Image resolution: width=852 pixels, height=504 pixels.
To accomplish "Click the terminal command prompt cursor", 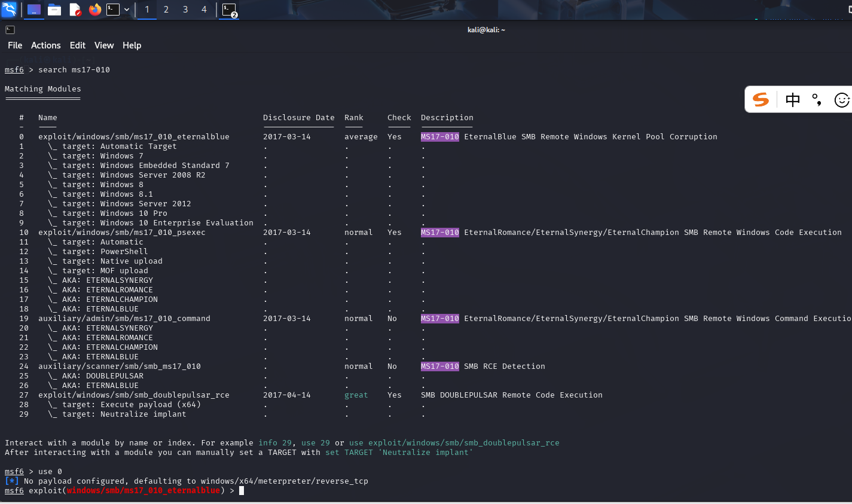I will (x=242, y=491).
